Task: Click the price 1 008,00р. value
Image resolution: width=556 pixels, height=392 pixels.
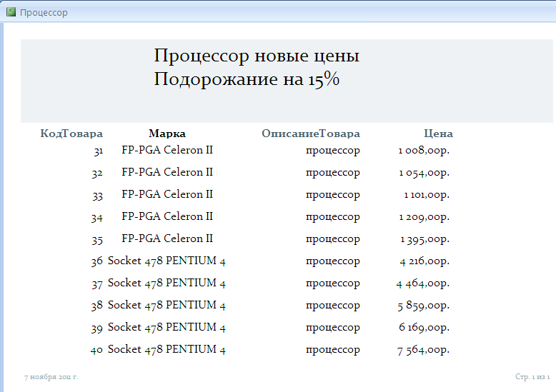Action: (x=424, y=151)
